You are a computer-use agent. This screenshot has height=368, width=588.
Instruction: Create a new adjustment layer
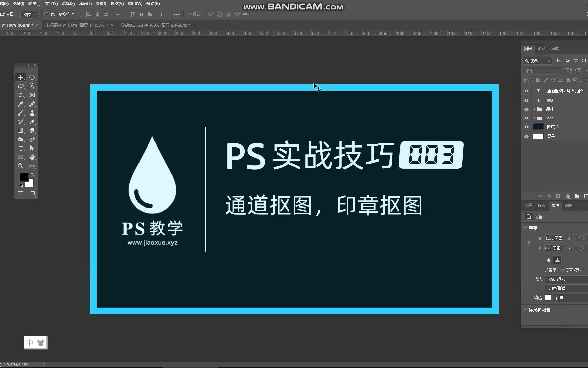click(568, 196)
